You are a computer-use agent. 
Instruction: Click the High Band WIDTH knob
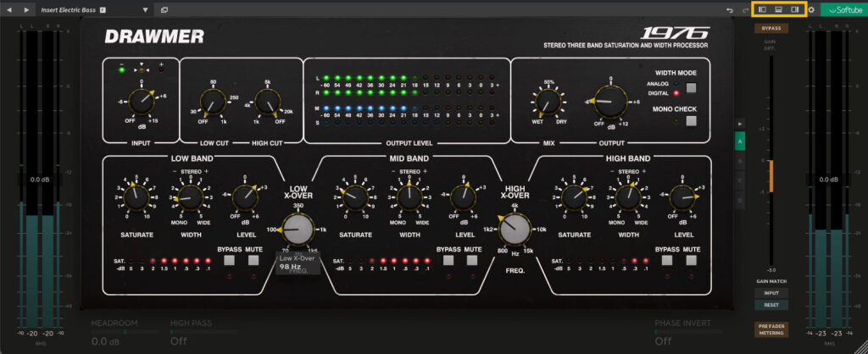click(628, 197)
